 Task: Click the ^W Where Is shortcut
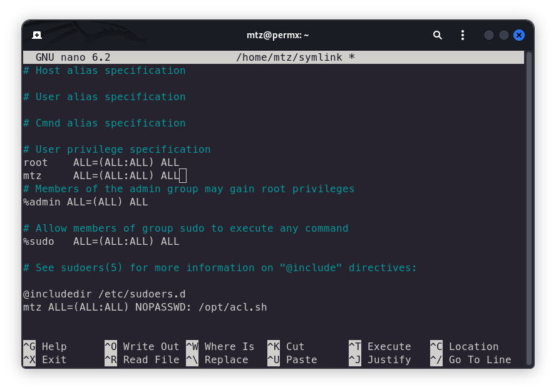coord(220,346)
